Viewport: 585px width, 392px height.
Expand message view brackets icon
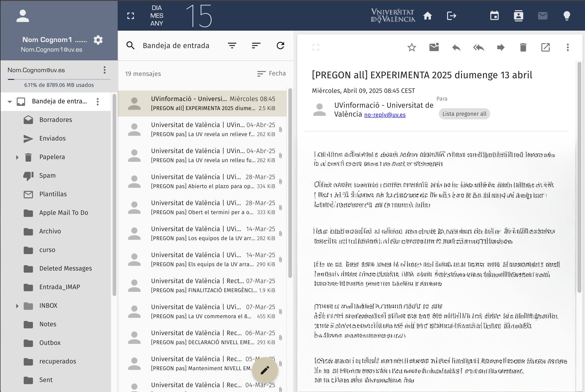tap(316, 47)
